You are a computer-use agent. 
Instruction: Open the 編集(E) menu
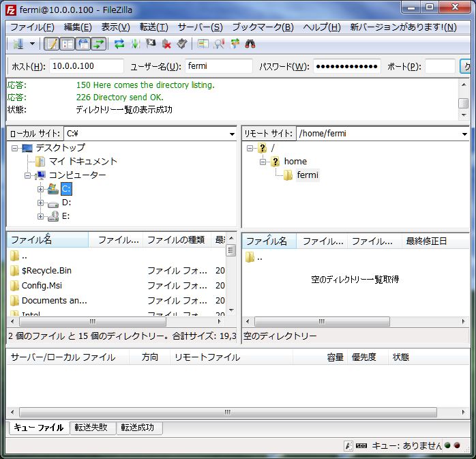point(78,27)
